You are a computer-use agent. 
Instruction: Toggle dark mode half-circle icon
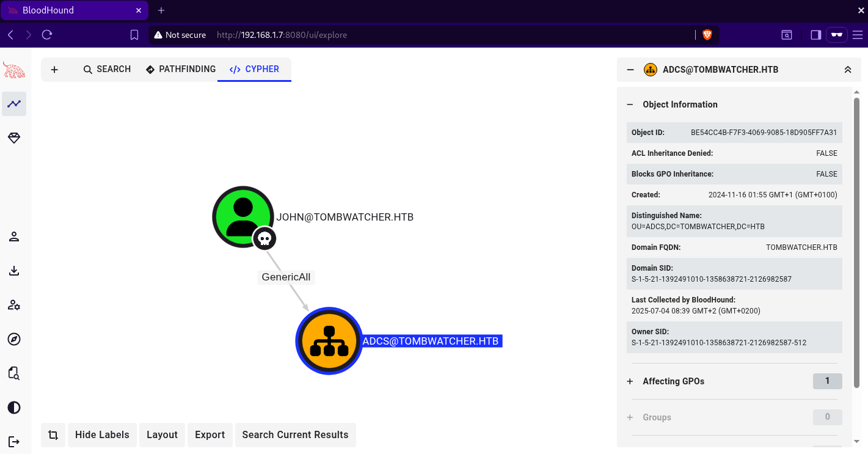point(14,408)
